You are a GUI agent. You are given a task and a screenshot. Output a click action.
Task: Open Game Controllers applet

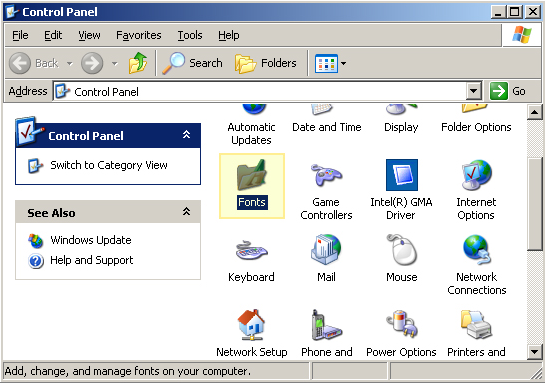[x=326, y=175]
